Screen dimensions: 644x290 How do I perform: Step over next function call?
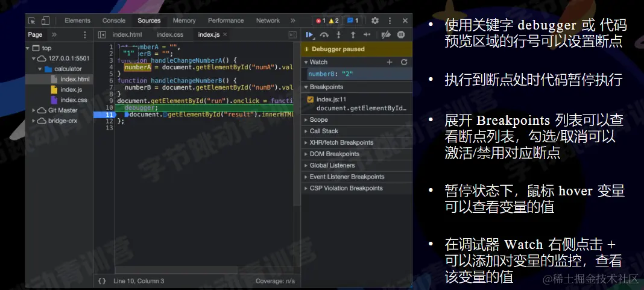(324, 35)
